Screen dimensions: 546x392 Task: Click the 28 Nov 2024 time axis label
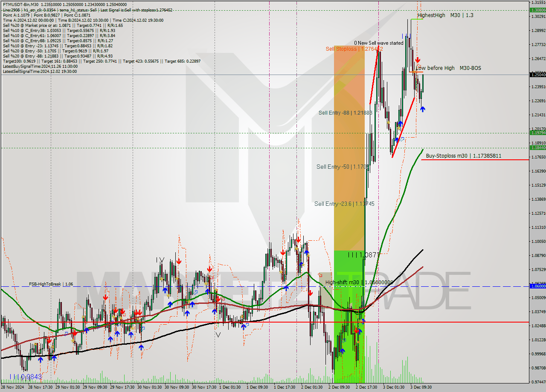[x=13, y=387]
